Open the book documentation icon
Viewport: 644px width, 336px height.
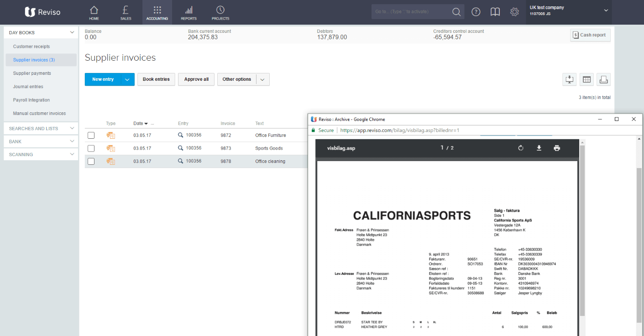tap(495, 12)
